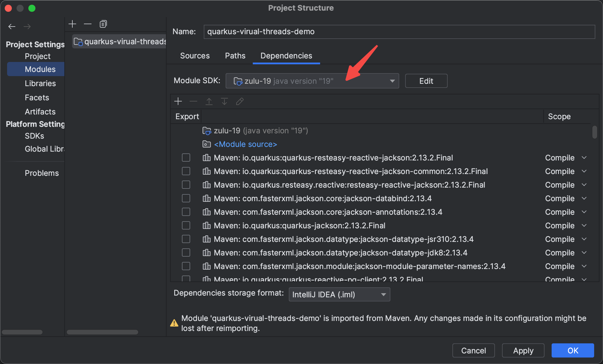Click the edit dependency pencil icon

tap(240, 101)
